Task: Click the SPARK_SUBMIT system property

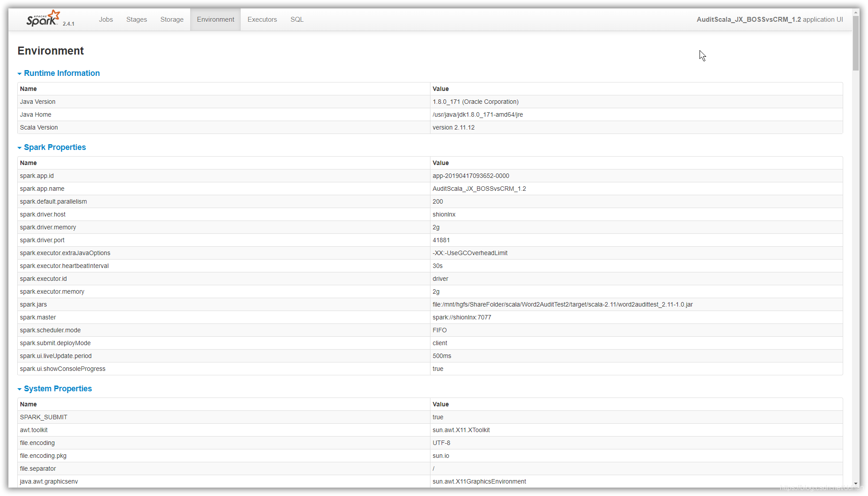Action: click(x=43, y=417)
